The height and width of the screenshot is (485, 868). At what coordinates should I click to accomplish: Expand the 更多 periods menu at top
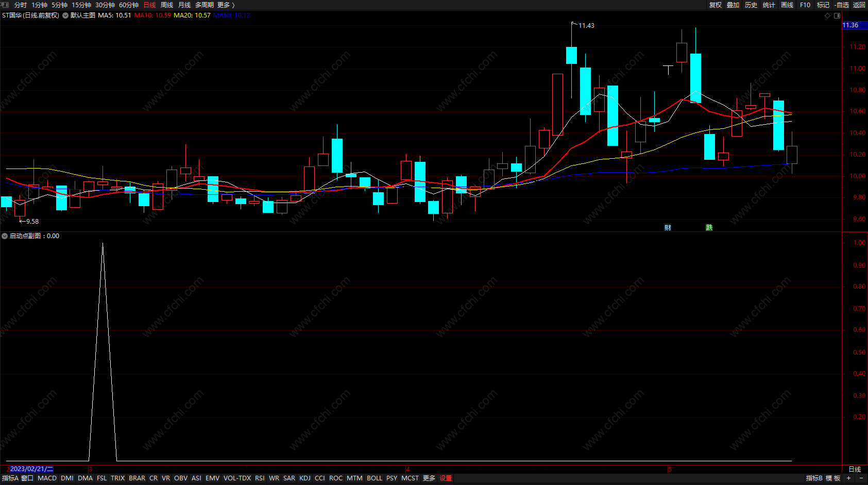(226, 5)
